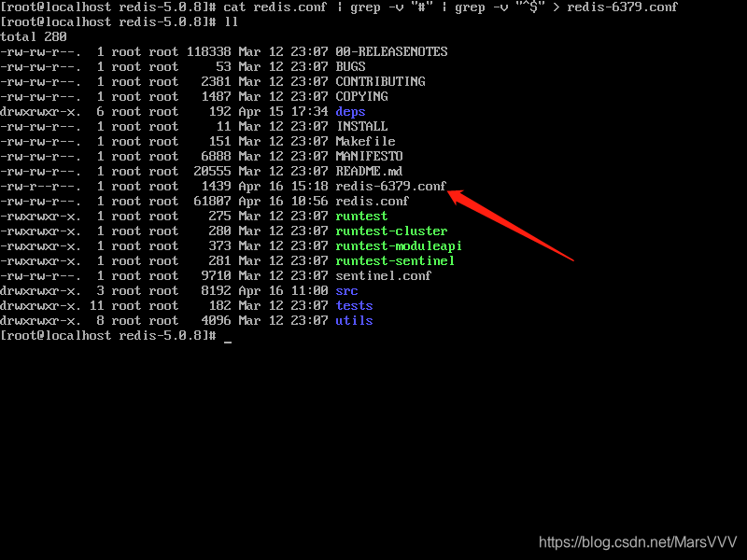Click the runtest-cluster executable name
Viewport: 747px width, 560px height.
click(391, 231)
